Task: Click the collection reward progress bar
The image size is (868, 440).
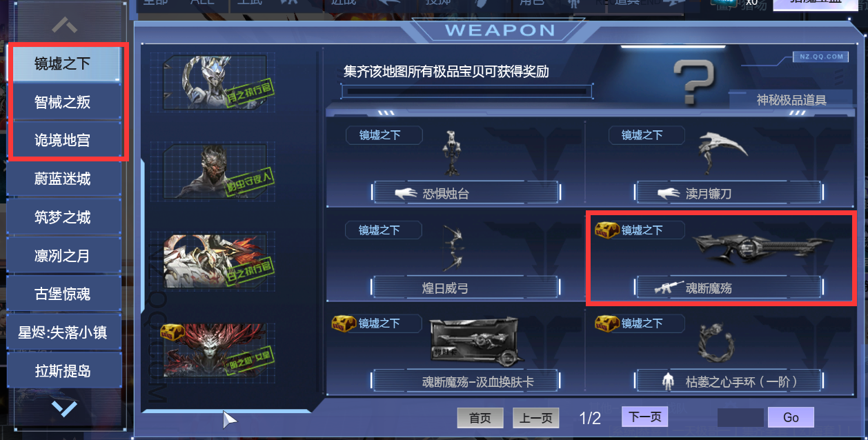Action: (x=467, y=91)
